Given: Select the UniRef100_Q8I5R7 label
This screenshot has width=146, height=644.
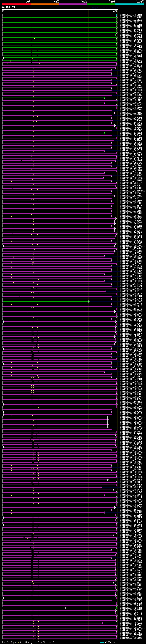Looking at the screenshot, I should coord(131,168).
